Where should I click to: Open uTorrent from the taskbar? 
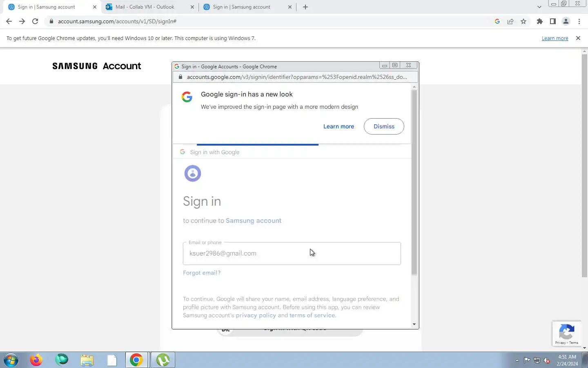(163, 360)
